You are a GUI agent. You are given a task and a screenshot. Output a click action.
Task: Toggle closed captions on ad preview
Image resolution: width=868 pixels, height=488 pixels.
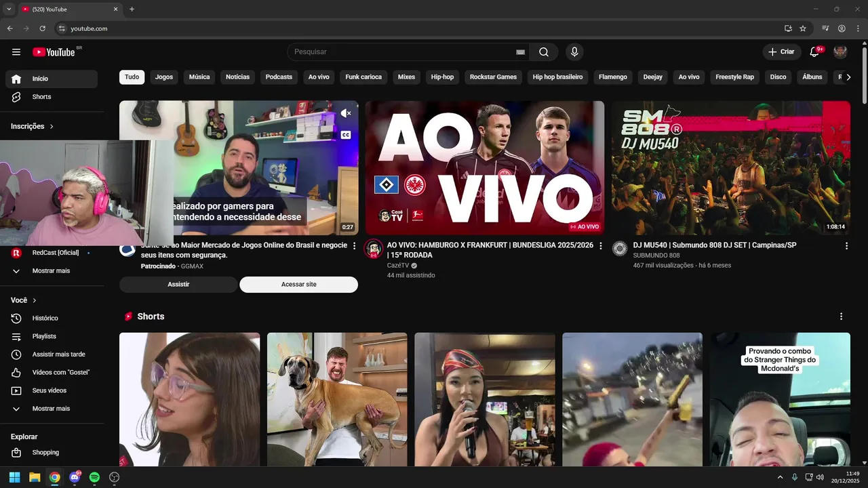pyautogui.click(x=346, y=135)
